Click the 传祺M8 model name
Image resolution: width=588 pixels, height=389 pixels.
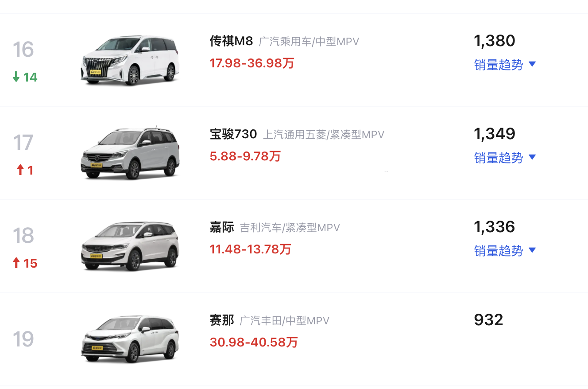pyautogui.click(x=231, y=41)
